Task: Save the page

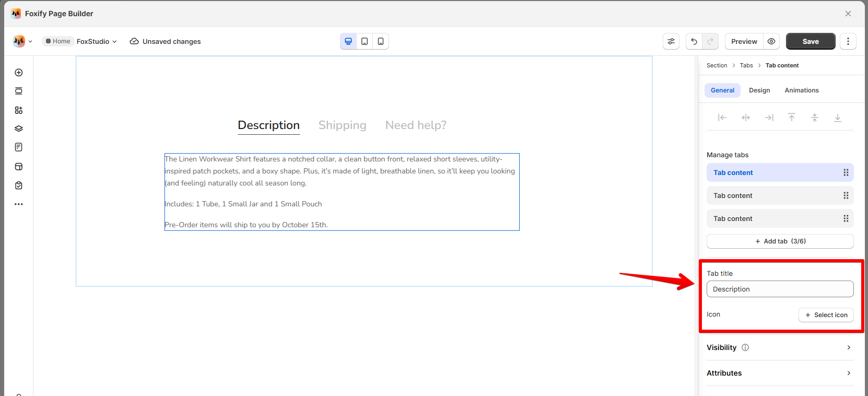Action: 811,41
